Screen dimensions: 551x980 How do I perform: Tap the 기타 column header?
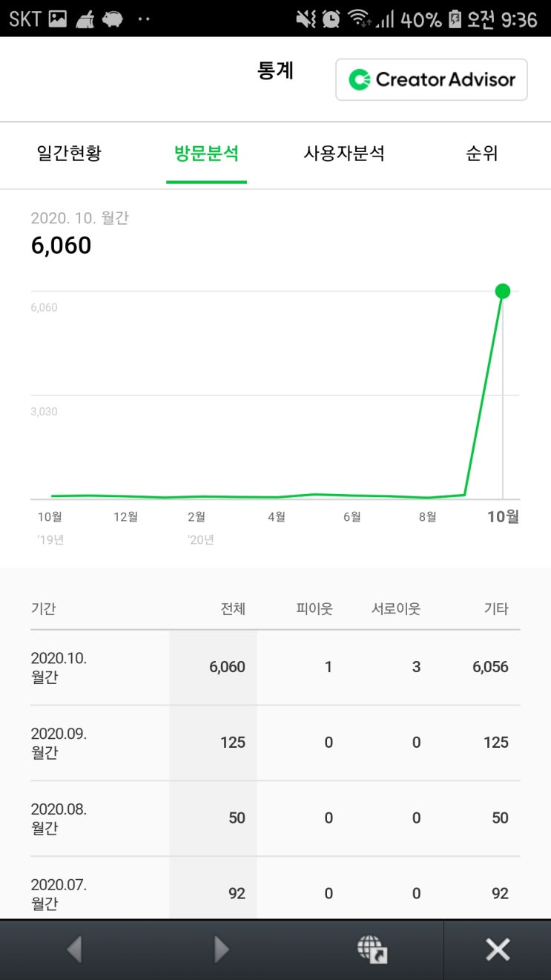(496, 609)
